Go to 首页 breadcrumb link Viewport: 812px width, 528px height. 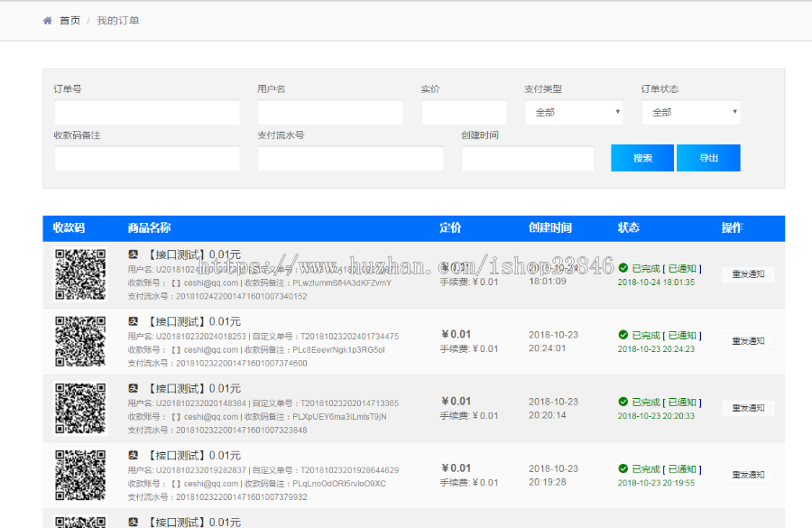coord(69,21)
